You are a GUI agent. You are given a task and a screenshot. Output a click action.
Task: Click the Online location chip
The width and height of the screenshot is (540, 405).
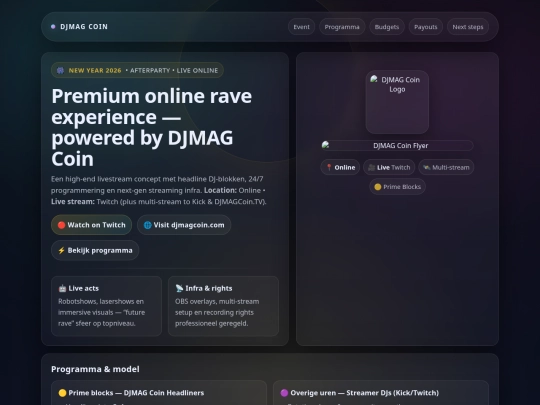click(340, 167)
